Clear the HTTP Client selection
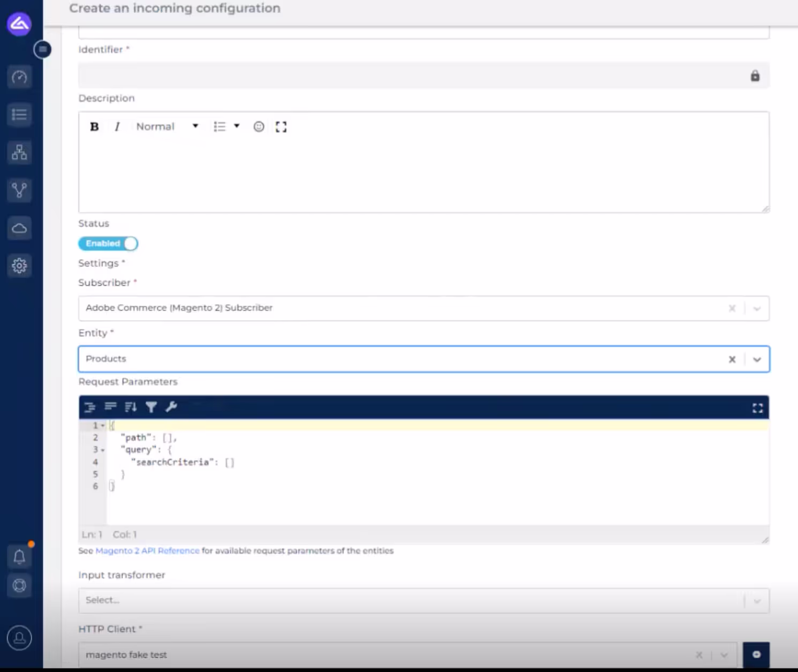 (x=699, y=655)
